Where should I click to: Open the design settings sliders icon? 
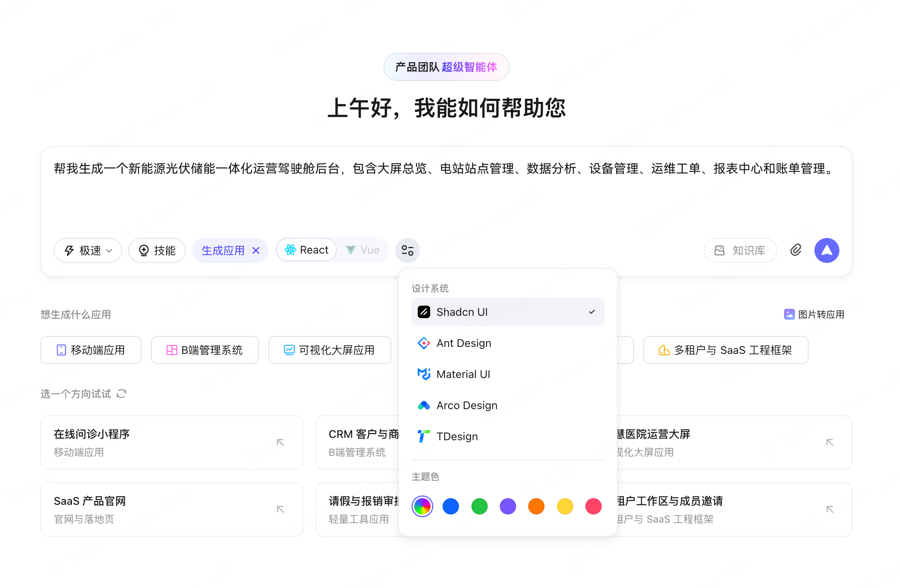click(407, 250)
